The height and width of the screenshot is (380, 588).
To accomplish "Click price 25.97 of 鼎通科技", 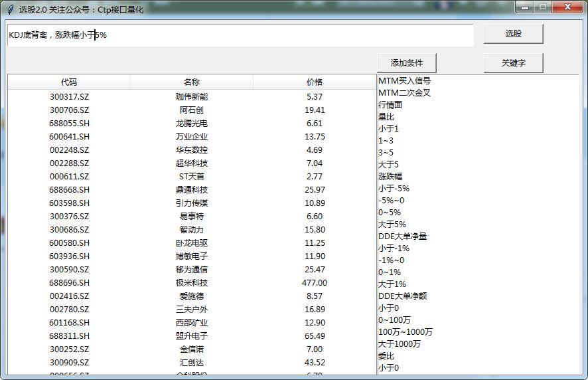I will pyautogui.click(x=315, y=190).
